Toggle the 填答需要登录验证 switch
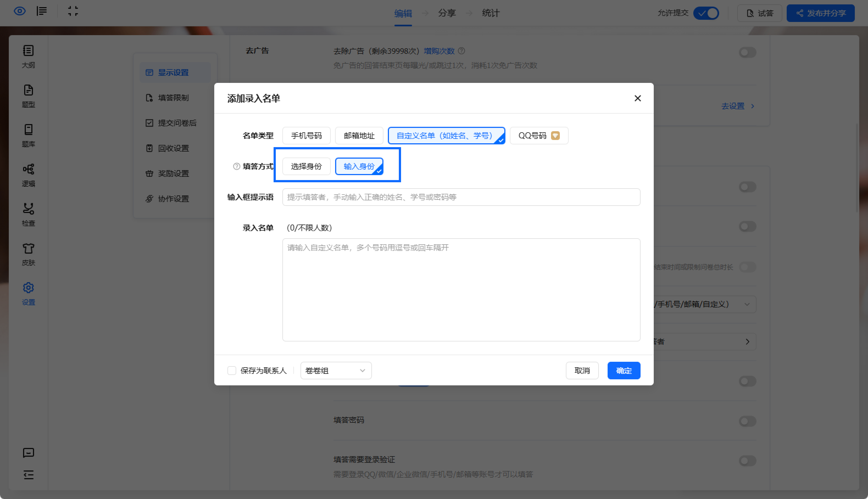This screenshot has height=499, width=868. 747,461
